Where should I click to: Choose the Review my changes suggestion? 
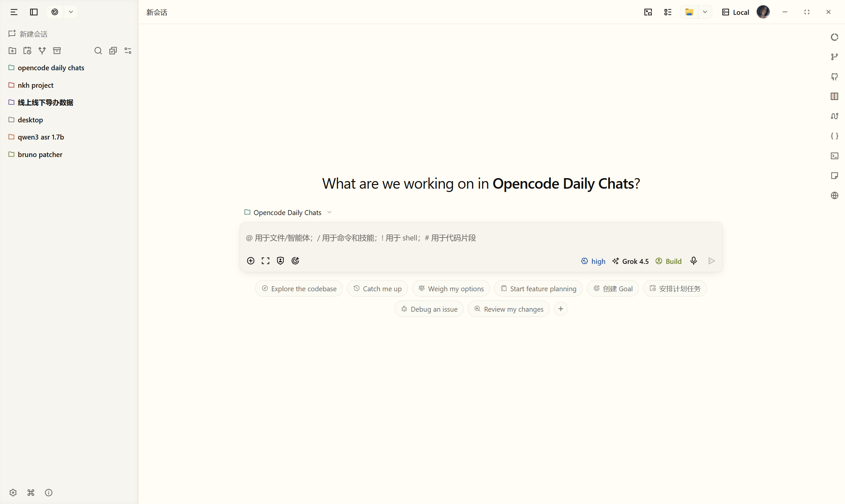509,309
